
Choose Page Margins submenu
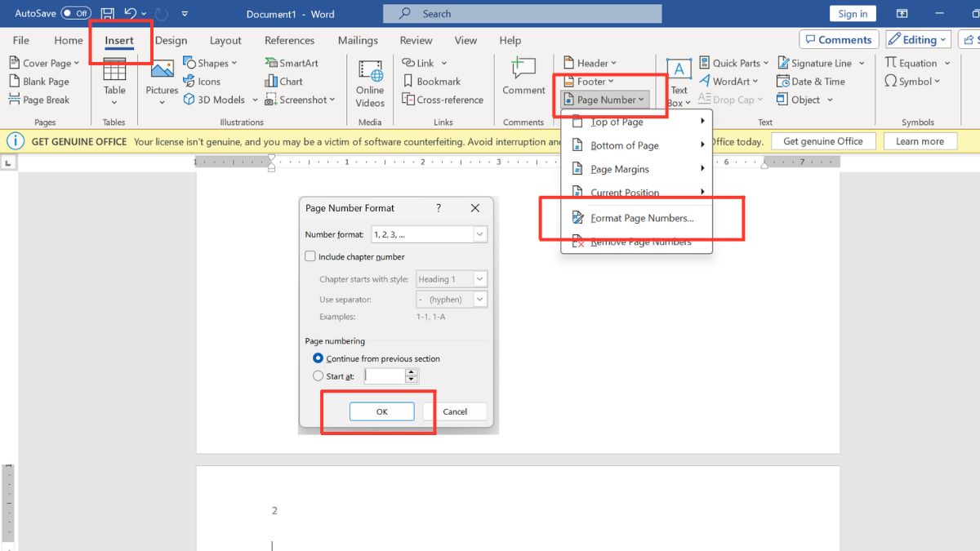637,169
